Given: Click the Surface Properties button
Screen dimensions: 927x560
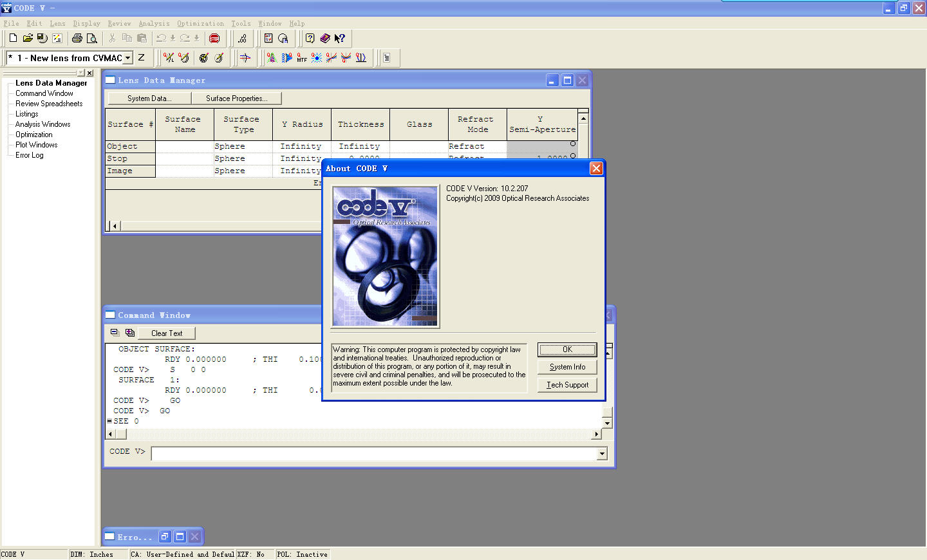Looking at the screenshot, I should click(x=236, y=98).
